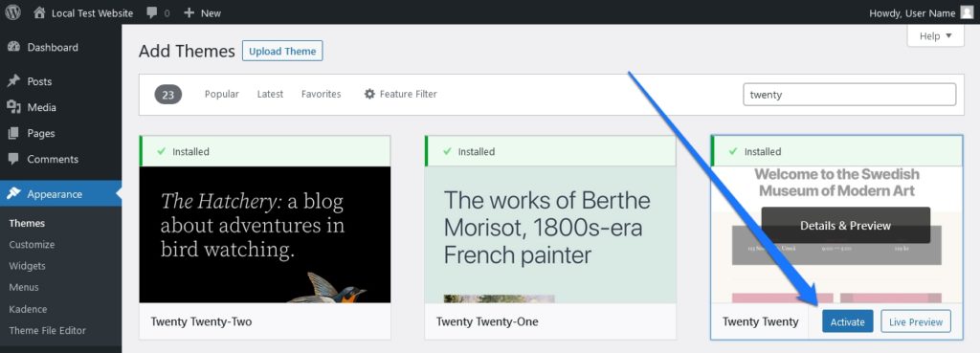Open the comments bubble icon in admin bar
980x353 pixels.
[x=152, y=12]
